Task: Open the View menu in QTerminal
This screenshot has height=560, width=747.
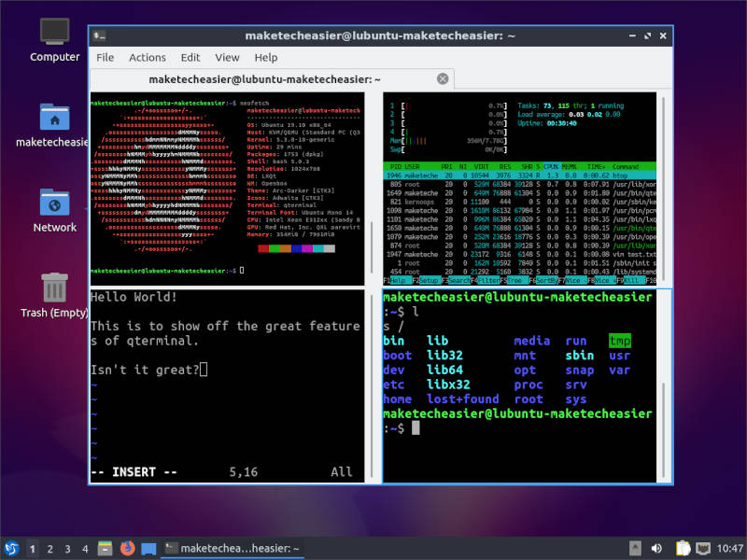Action: [x=227, y=57]
